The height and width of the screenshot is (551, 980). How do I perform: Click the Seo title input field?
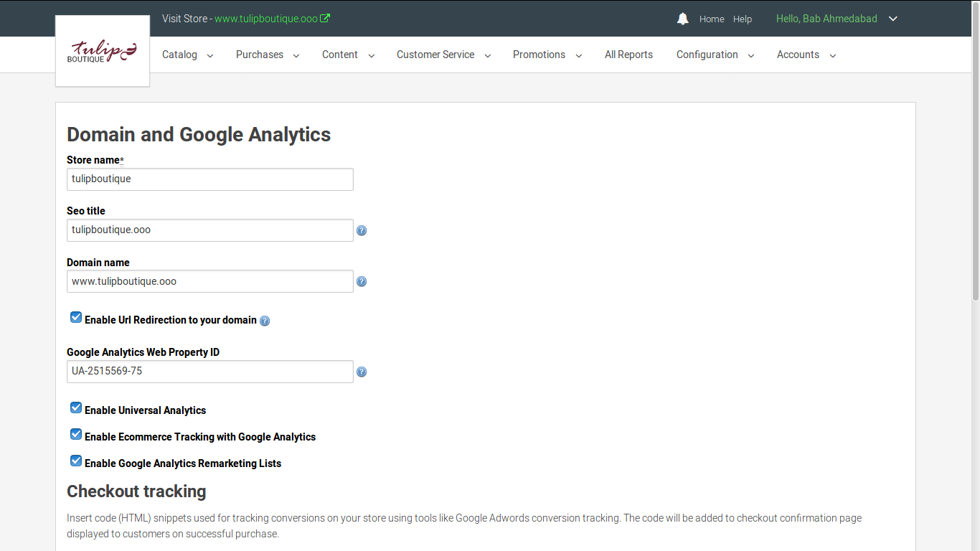coord(210,230)
